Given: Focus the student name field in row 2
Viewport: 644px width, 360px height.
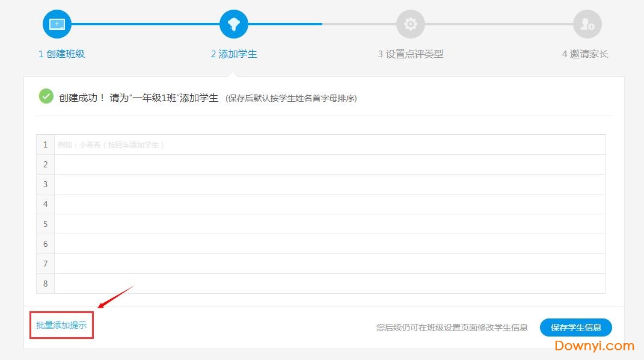Looking at the screenshot, I should [330, 164].
